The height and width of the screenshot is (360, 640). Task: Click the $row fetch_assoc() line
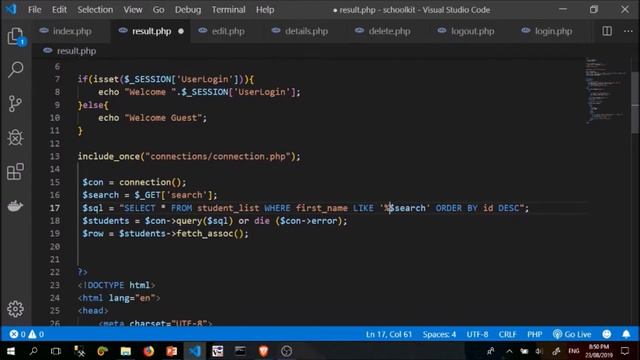pyautogui.click(x=165, y=233)
